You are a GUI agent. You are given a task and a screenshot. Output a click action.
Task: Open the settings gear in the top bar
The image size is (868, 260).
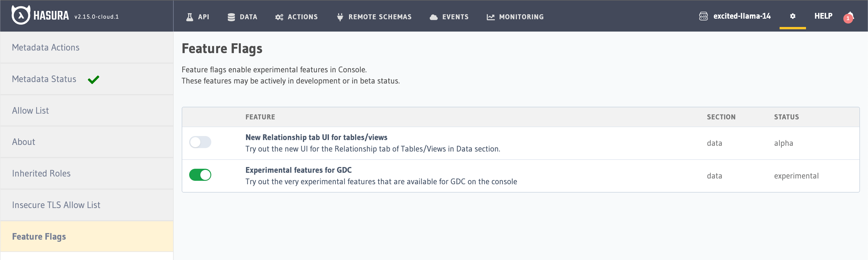793,16
